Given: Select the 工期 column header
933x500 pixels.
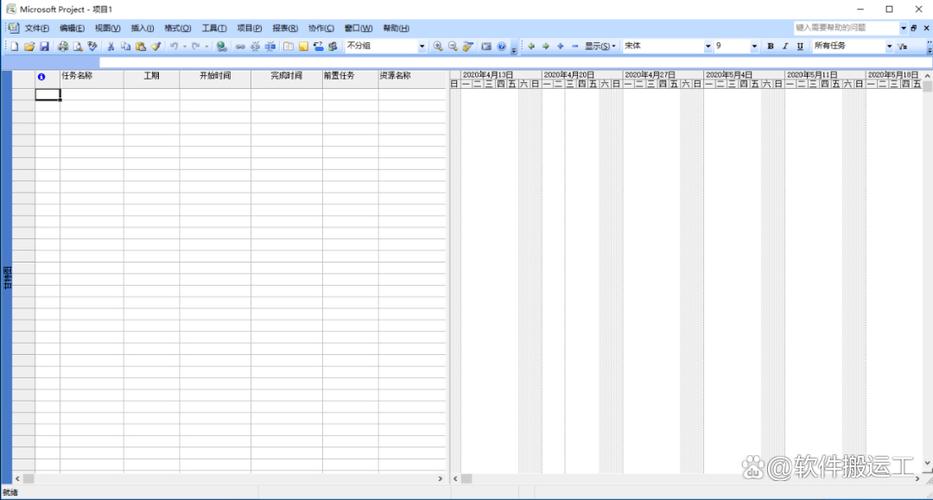Looking at the screenshot, I should coord(152,79).
